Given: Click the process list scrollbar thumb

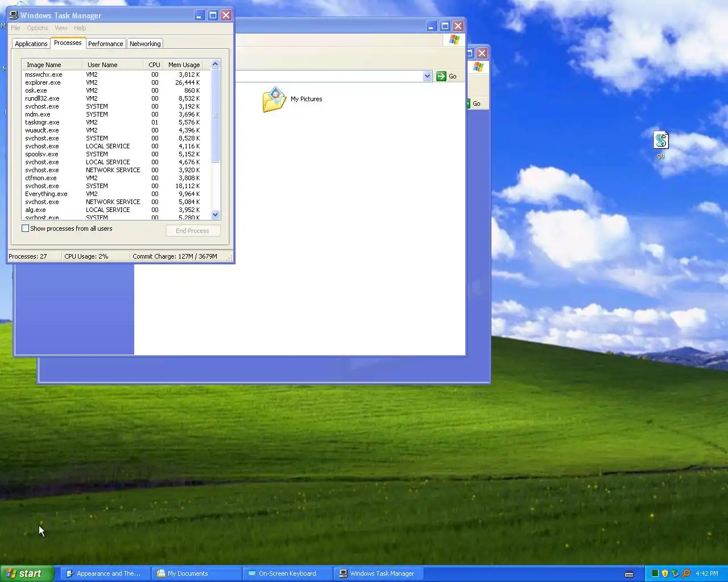Looking at the screenshot, I should pos(215,116).
